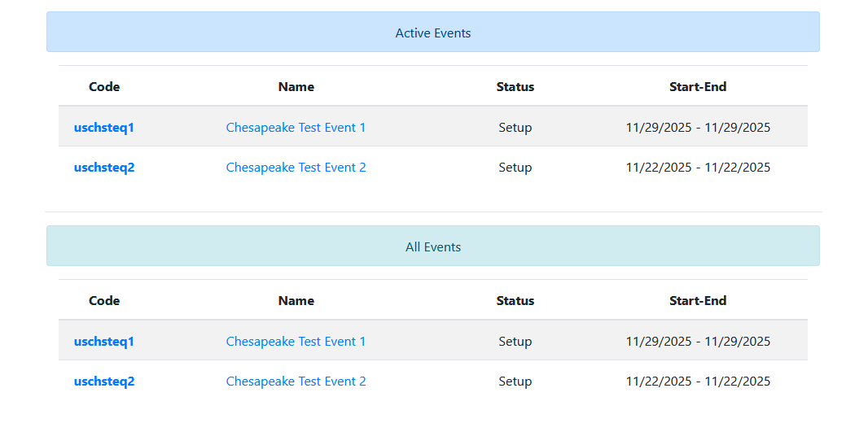Select uschsteq1 code link under All Events
The image size is (868, 423).
coord(104,342)
